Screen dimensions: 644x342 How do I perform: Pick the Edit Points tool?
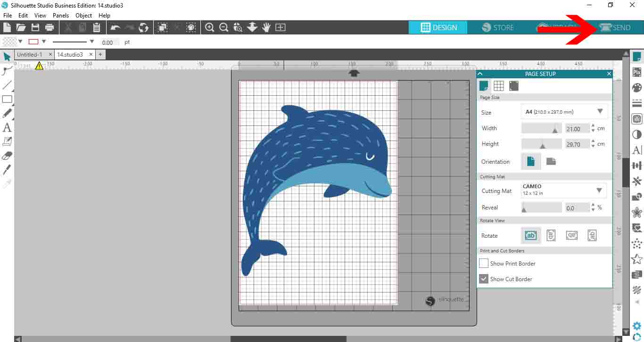click(7, 71)
